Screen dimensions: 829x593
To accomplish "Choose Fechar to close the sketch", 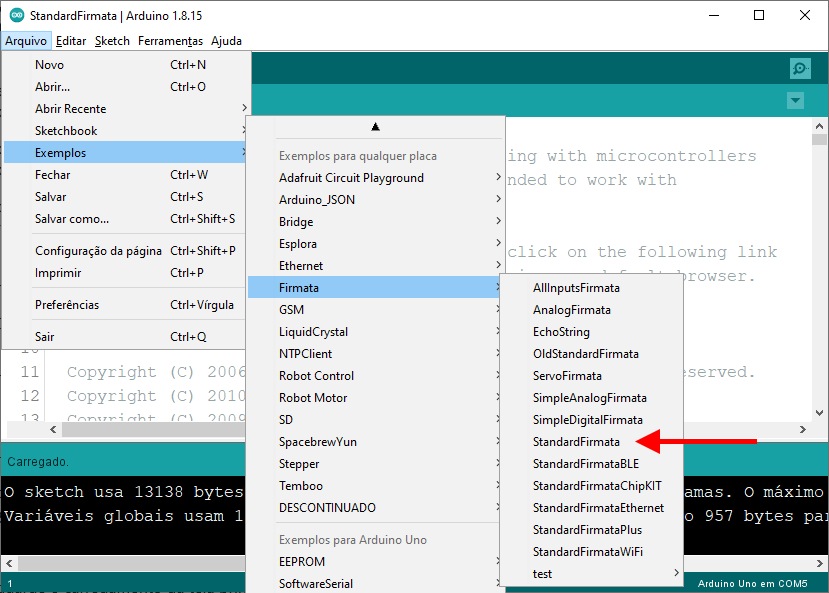I will click(x=125, y=175).
